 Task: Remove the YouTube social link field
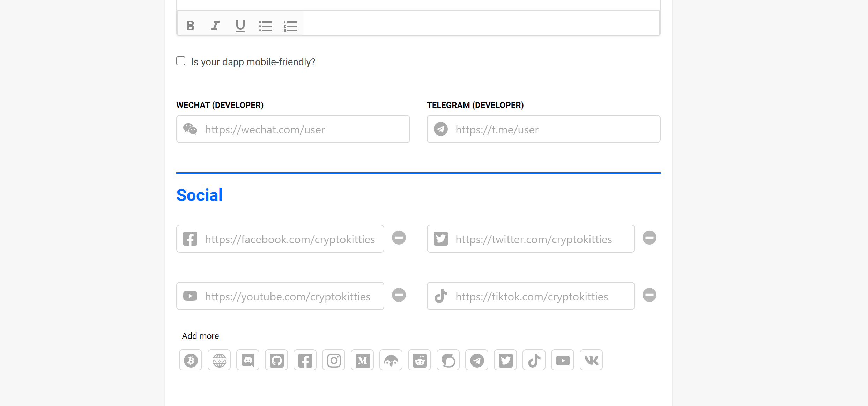coord(399,295)
